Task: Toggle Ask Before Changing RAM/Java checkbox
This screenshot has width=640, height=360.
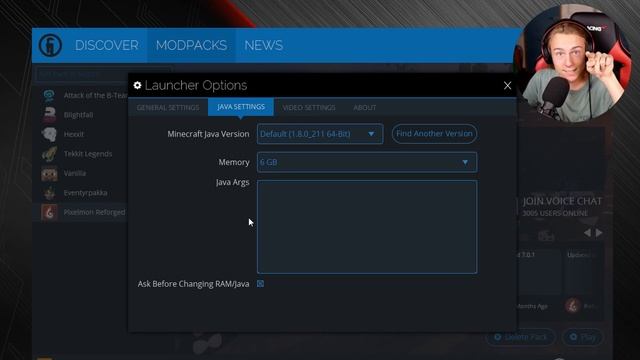Action: pos(260,284)
